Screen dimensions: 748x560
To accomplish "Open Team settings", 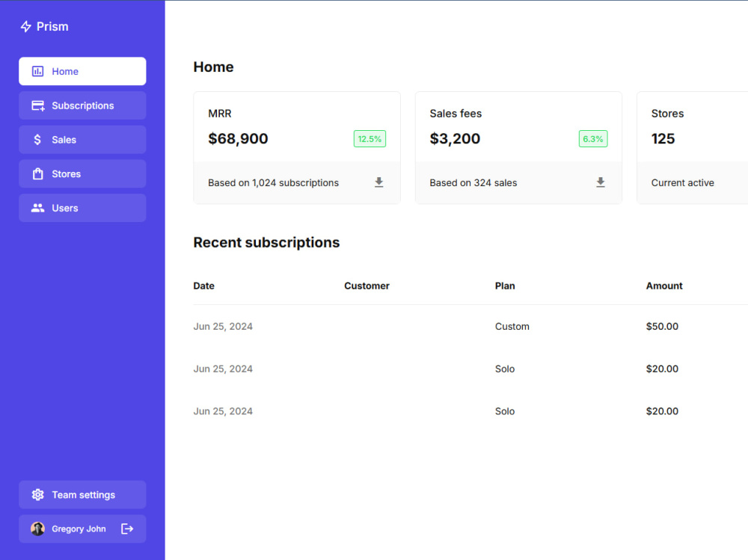I will click(x=82, y=495).
